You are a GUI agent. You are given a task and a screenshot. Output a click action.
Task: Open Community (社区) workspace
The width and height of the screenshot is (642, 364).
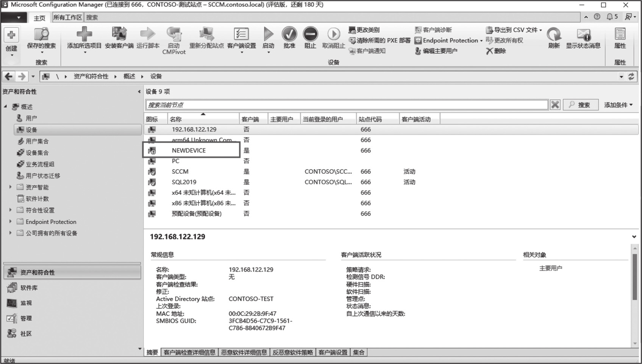[72, 334]
